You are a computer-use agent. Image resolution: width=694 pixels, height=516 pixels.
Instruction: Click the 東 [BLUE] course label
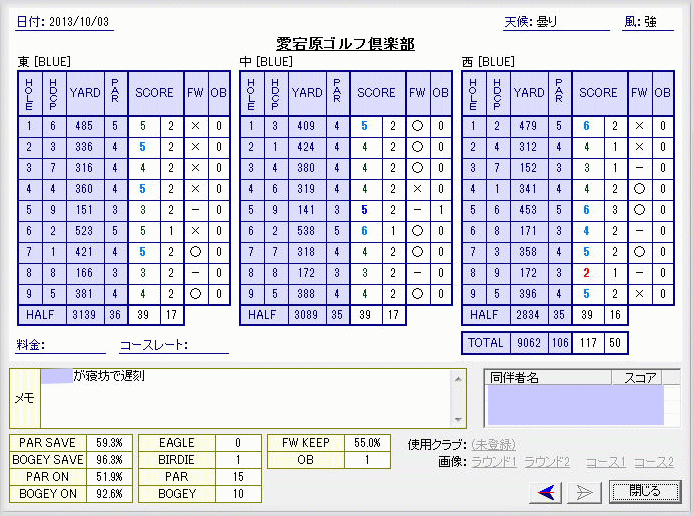(x=44, y=62)
